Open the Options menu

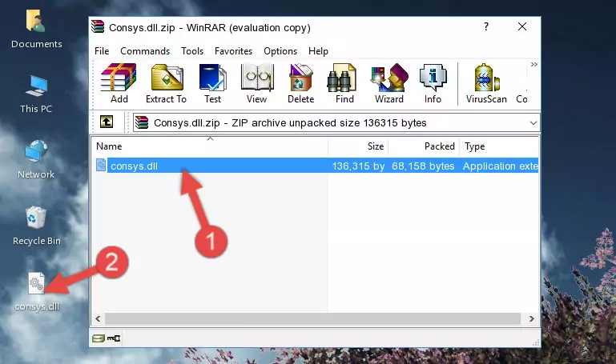pos(280,51)
